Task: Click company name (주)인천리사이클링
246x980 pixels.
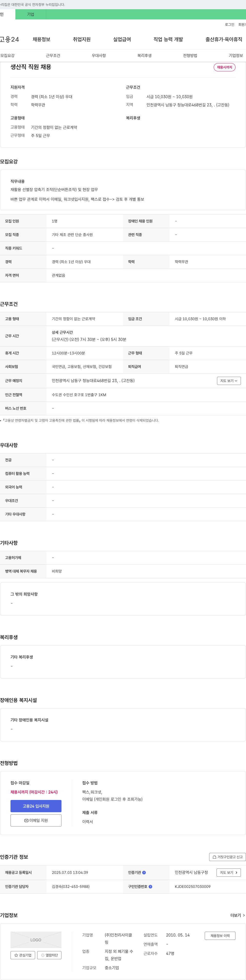Action: pyautogui.click(x=119, y=939)
